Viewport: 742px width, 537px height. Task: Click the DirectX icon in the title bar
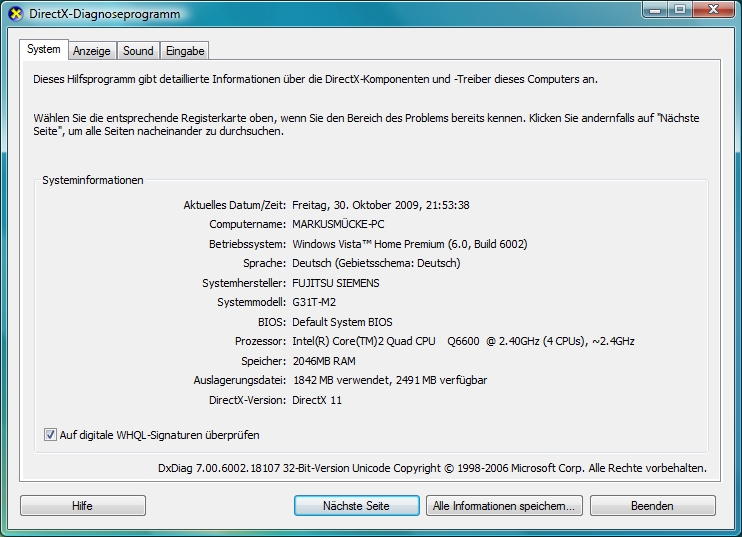(x=15, y=13)
